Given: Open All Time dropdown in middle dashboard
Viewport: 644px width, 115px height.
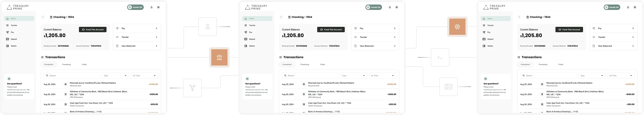Looking at the screenshot, I should pos(383,76).
